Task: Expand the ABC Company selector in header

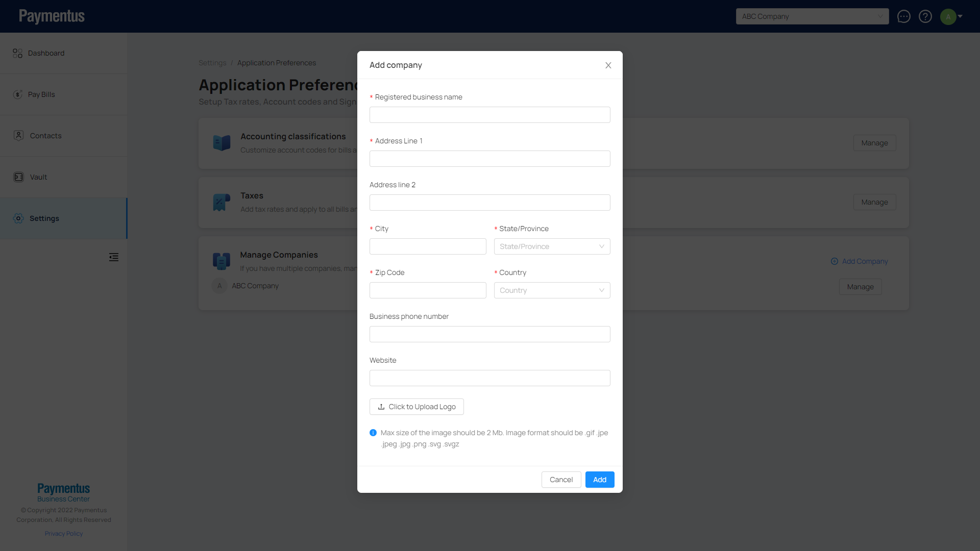Action: click(x=812, y=16)
